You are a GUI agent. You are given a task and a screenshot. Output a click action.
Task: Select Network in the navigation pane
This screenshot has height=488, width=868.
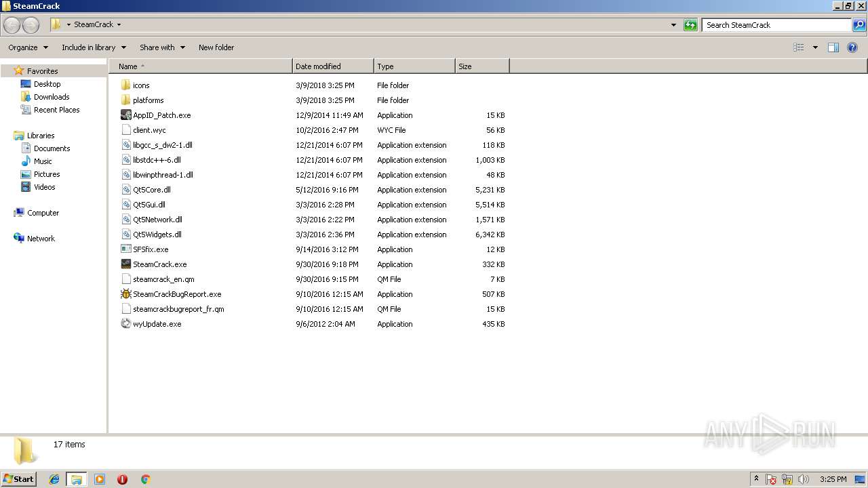point(41,239)
